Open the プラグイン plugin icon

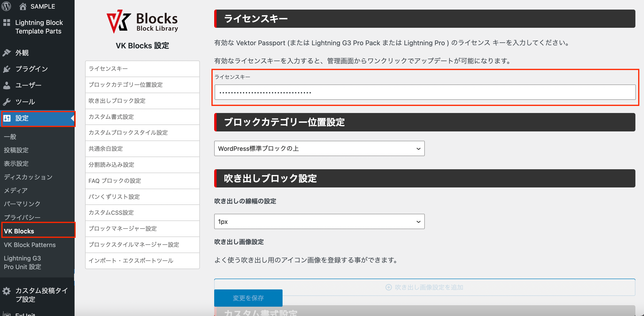(7, 69)
